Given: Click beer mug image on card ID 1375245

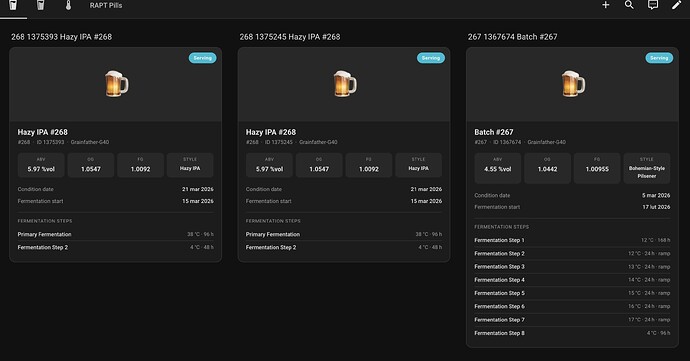Looking at the screenshot, I should click(345, 84).
